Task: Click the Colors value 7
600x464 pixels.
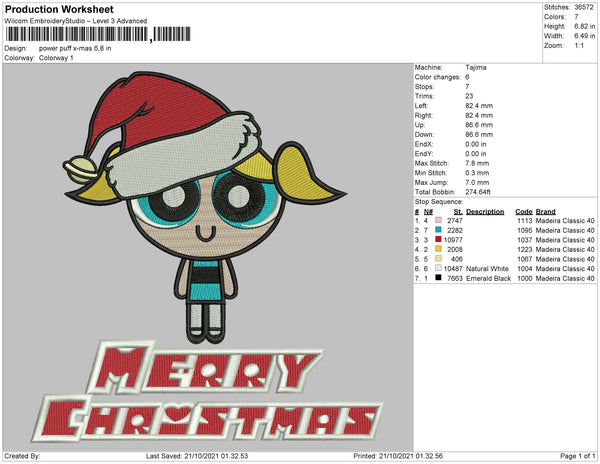Action: (x=576, y=17)
